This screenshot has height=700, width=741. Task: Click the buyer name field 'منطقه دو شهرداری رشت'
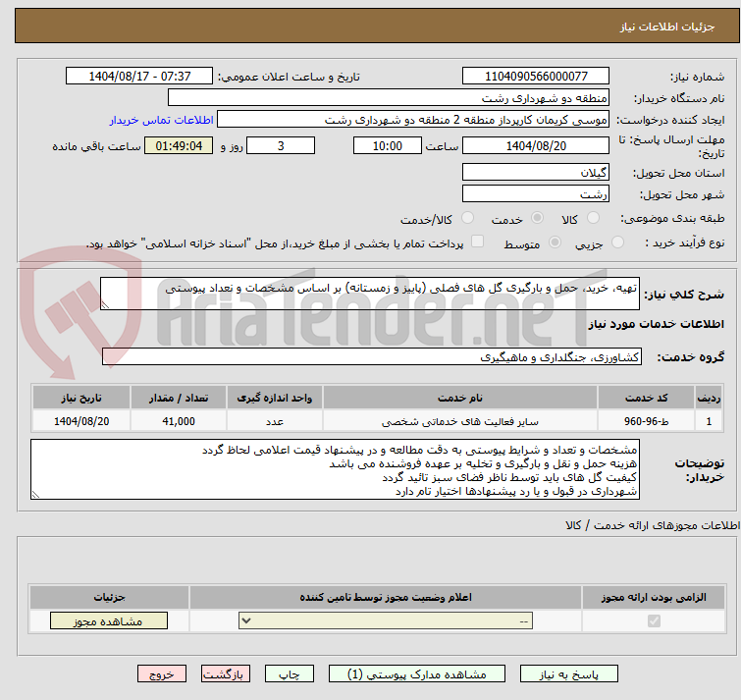click(389, 98)
